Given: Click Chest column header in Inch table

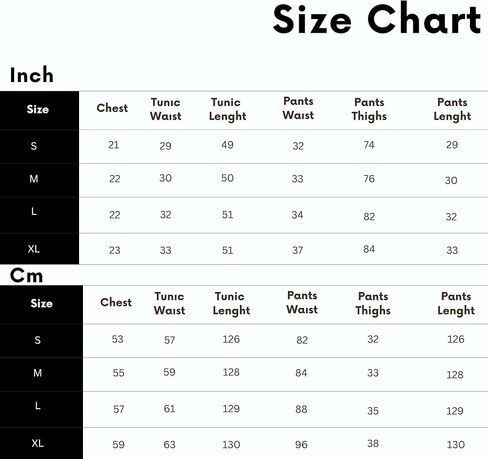Looking at the screenshot, I should point(112,108).
